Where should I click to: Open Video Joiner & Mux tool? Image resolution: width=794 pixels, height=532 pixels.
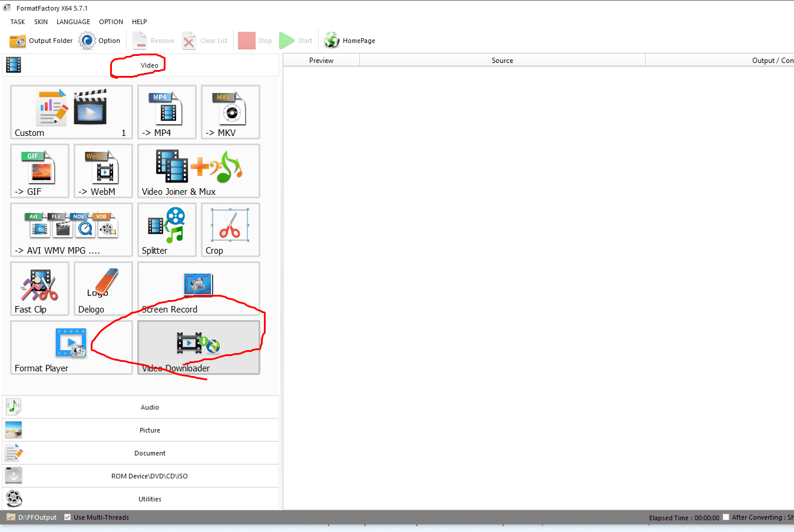[198, 171]
